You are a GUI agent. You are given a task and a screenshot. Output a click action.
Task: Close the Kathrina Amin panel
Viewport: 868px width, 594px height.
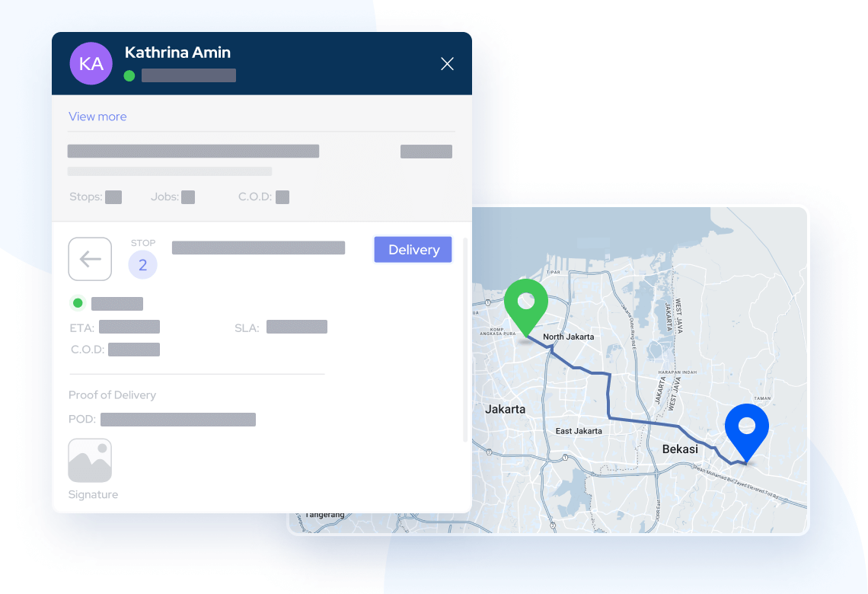(x=447, y=64)
